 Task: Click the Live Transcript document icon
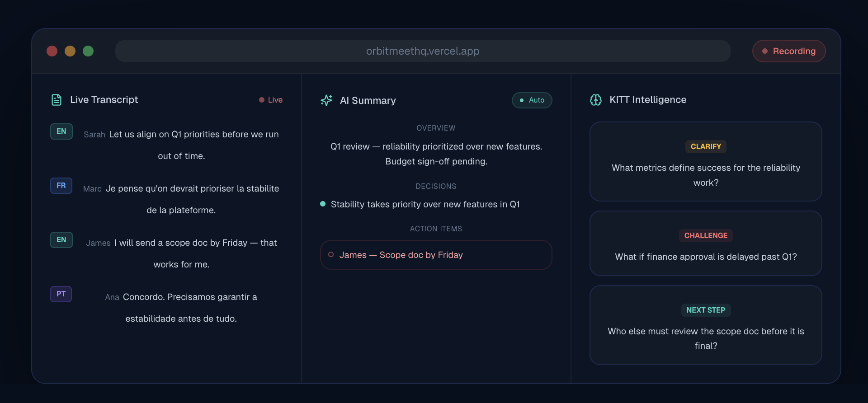[57, 100]
